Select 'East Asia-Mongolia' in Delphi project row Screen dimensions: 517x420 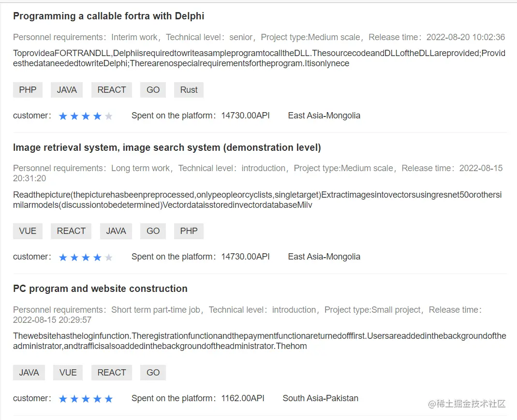click(x=324, y=116)
